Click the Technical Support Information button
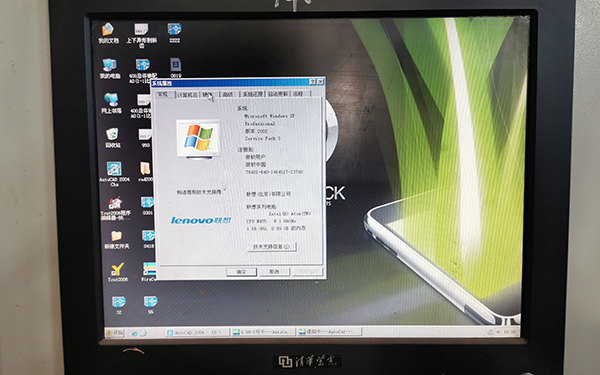 tap(272, 247)
